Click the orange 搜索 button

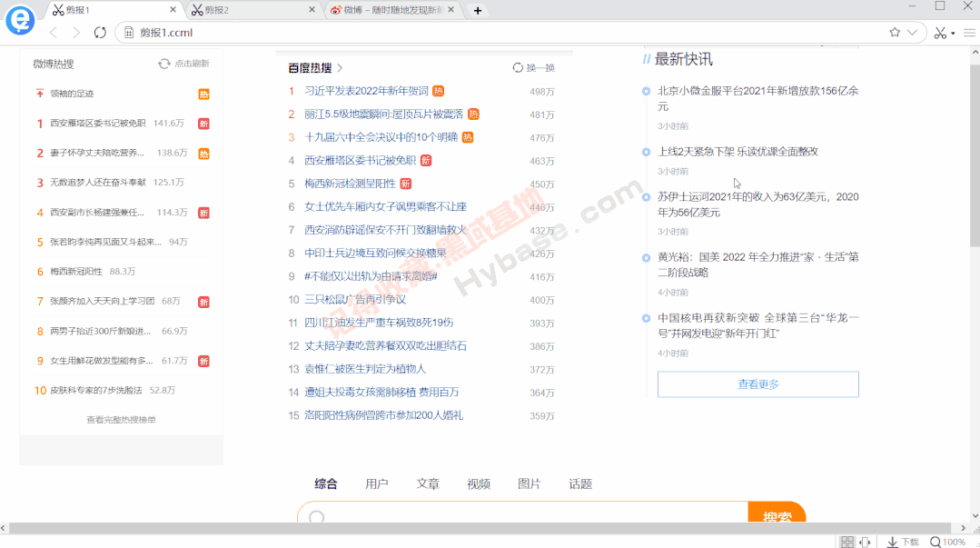pyautogui.click(x=777, y=513)
